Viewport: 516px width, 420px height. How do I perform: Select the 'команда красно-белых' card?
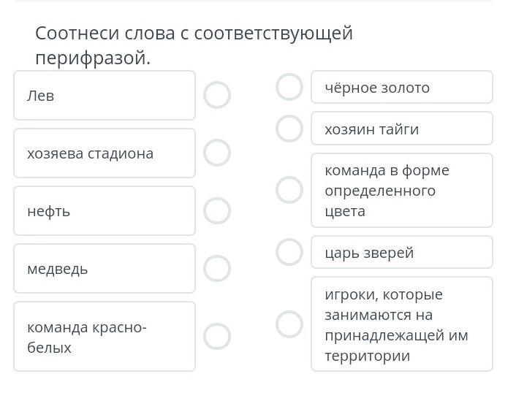(x=105, y=336)
